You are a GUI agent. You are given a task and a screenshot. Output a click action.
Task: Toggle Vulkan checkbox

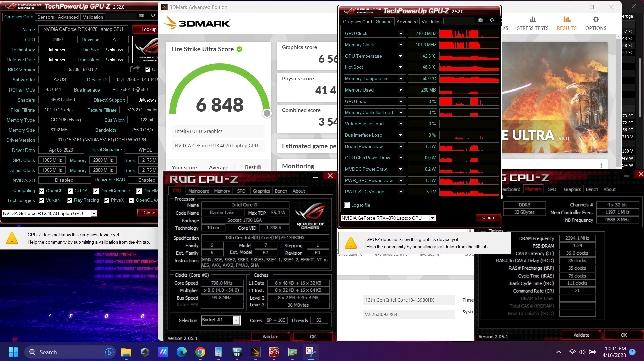pyautogui.click(x=42, y=200)
